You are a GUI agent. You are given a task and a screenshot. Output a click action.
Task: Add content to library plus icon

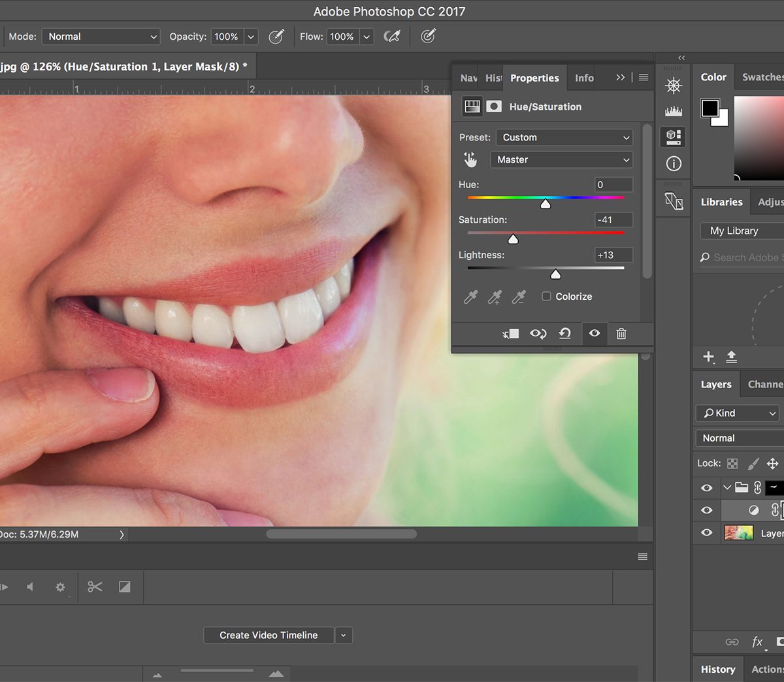click(708, 357)
